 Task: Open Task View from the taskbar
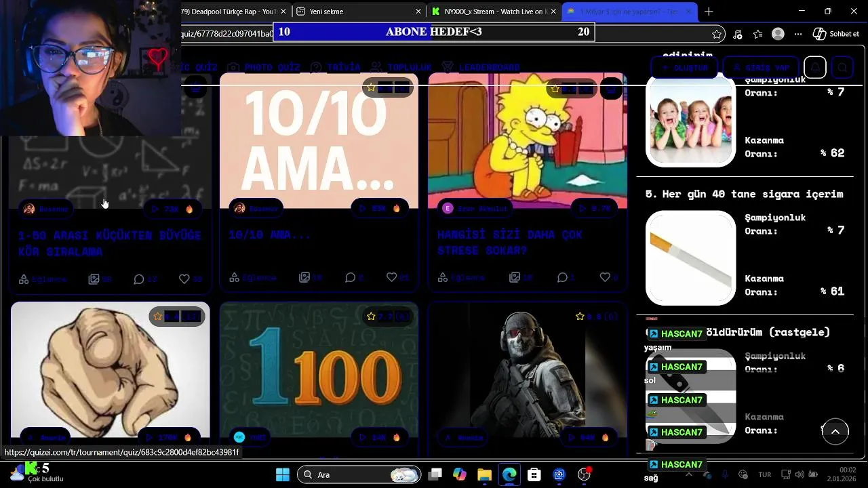click(435, 474)
